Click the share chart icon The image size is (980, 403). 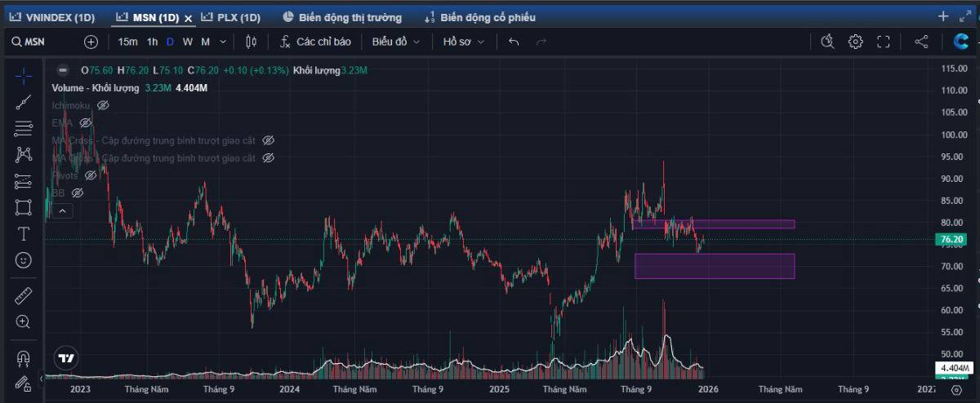[921, 42]
